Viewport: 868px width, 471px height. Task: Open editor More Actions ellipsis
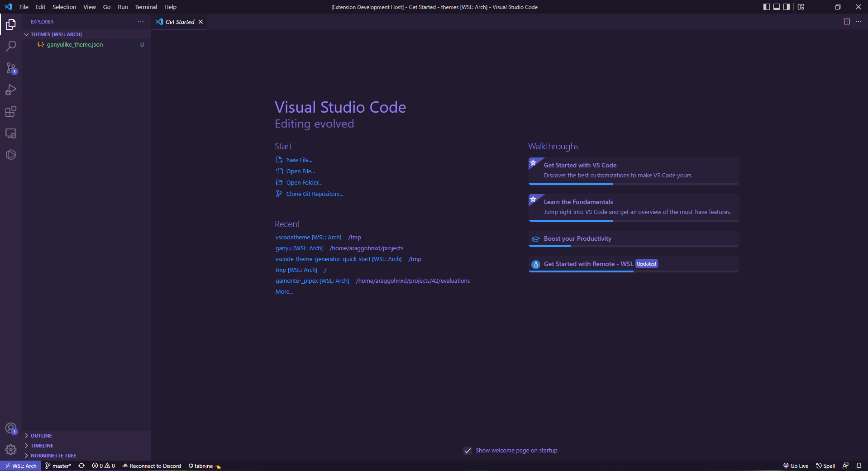point(858,22)
